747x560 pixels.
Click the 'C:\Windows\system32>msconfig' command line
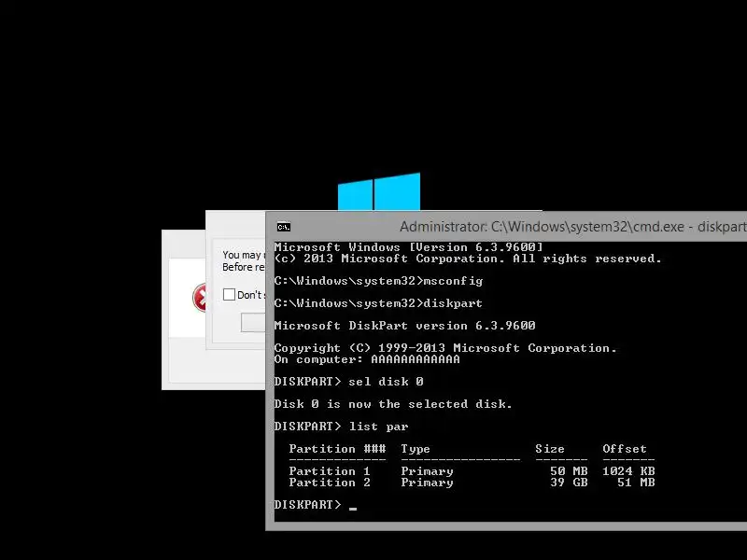point(379,281)
